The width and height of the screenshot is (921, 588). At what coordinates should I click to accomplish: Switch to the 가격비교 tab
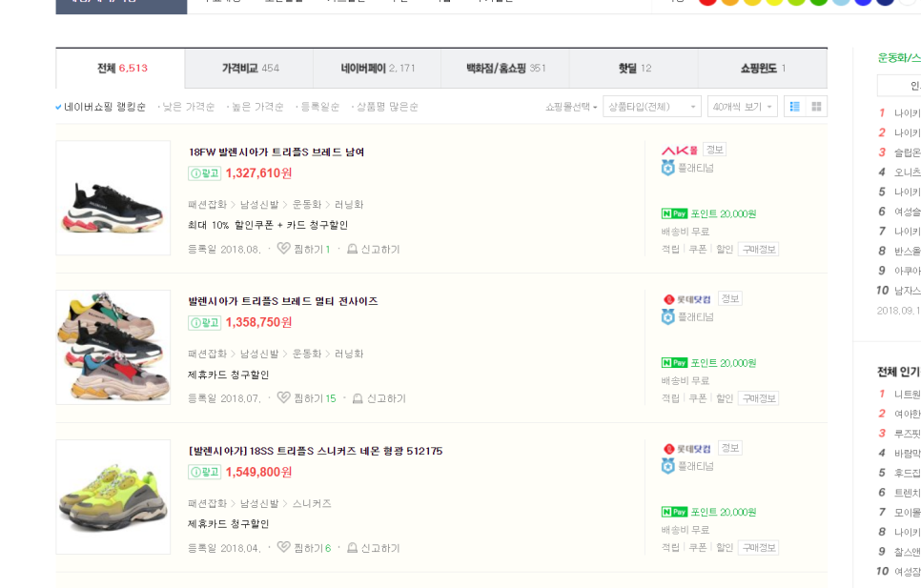[x=250, y=69]
